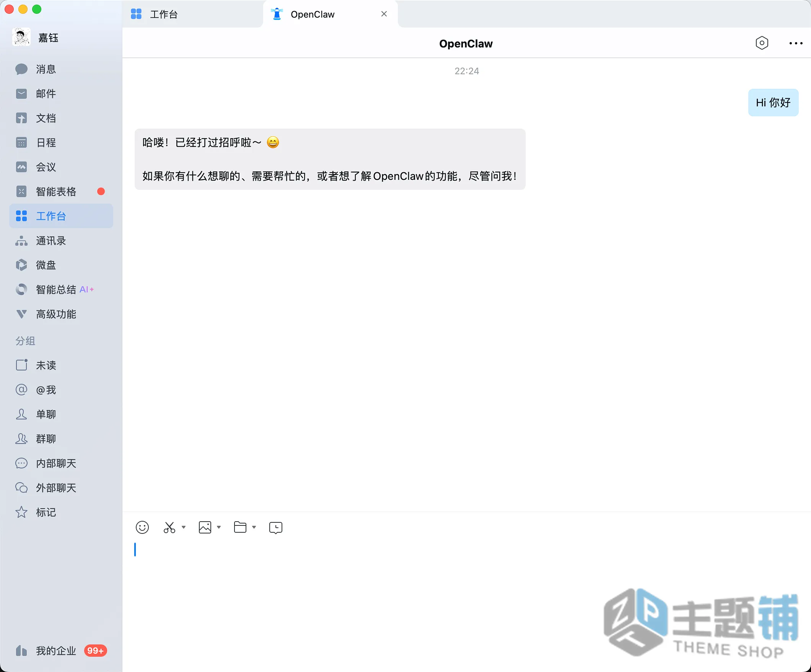Open the 会议 meetings section
This screenshot has height=672, width=811.
tap(61, 167)
